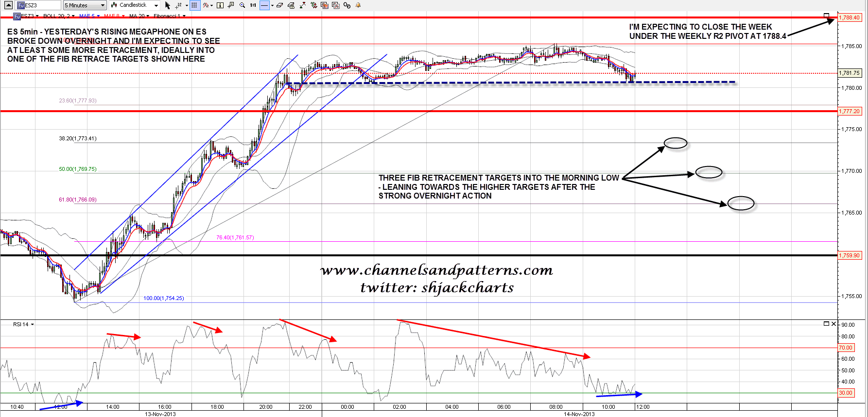
Task: Toggle the chart grid button
Action: [194, 5]
